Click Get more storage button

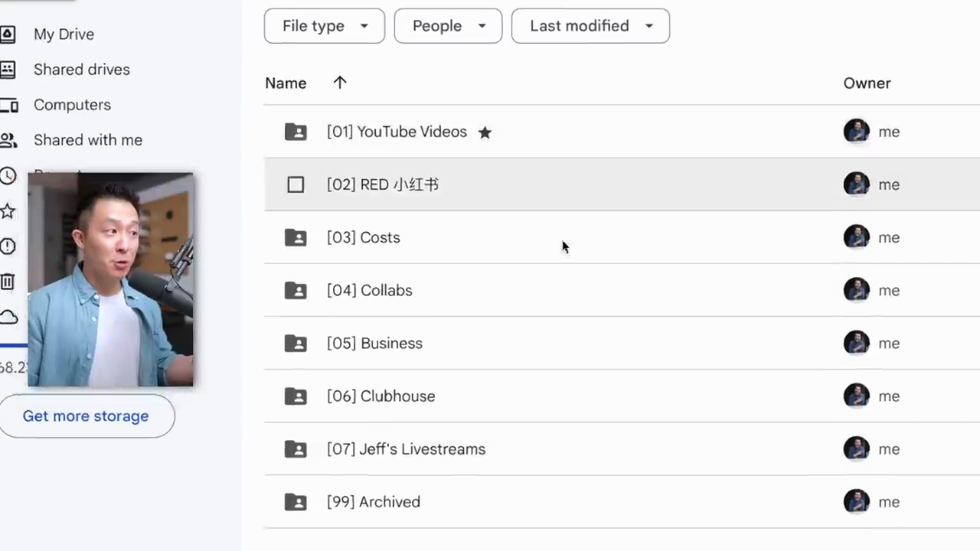86,416
